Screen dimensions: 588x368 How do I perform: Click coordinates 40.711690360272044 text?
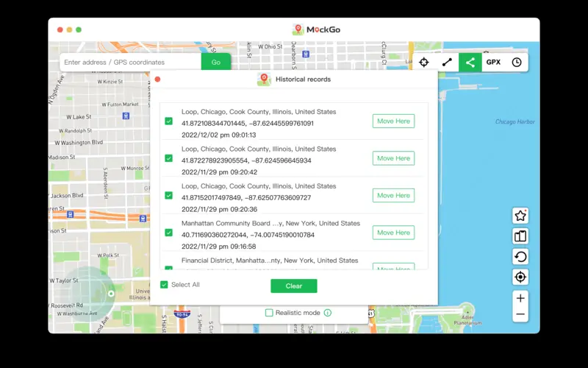[248, 235]
